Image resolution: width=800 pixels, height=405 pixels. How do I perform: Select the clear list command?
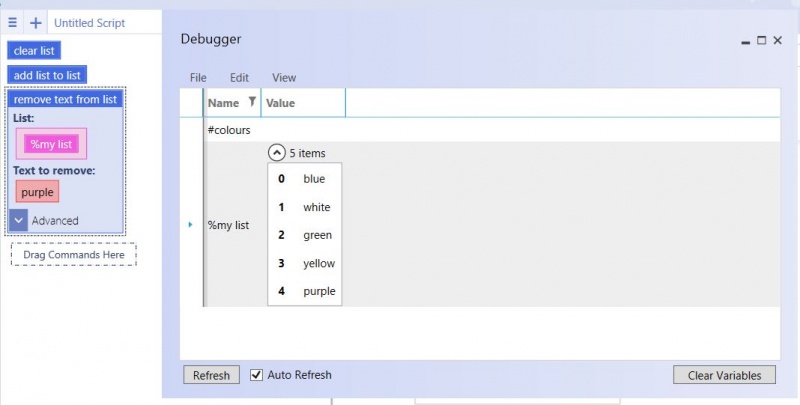coord(34,50)
